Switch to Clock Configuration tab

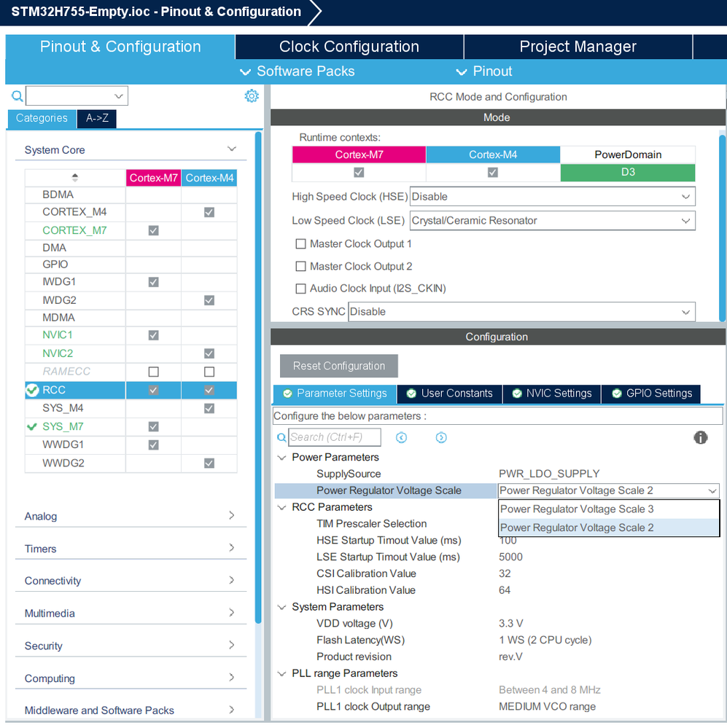(349, 47)
